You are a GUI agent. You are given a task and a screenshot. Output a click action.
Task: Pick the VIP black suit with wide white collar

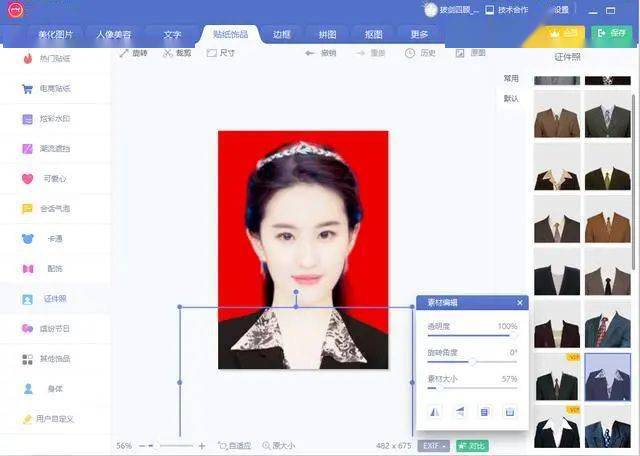click(x=557, y=427)
